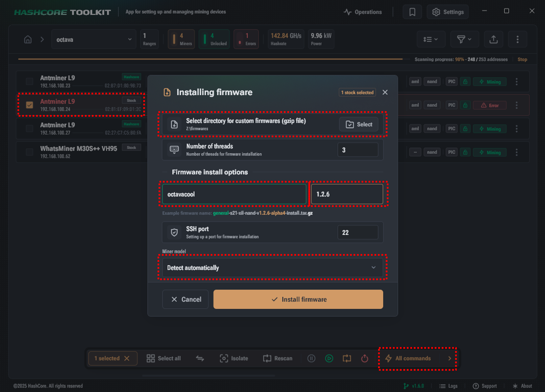Click the SSH port input field
Viewport: 545px width, 392px height.
click(358, 232)
